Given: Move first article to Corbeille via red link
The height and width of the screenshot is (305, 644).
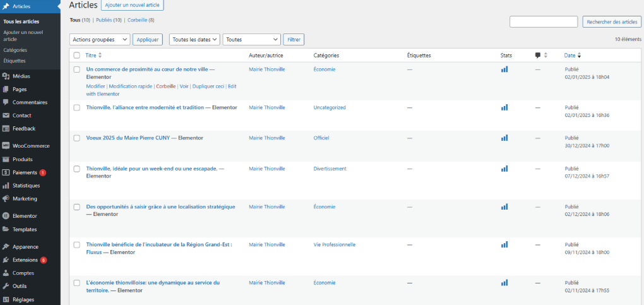Looking at the screenshot, I should click(166, 87).
